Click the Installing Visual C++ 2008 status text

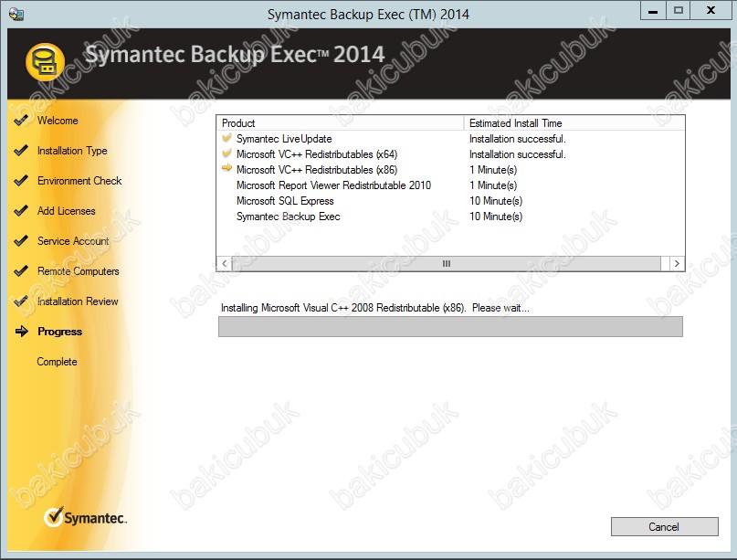[x=375, y=308]
